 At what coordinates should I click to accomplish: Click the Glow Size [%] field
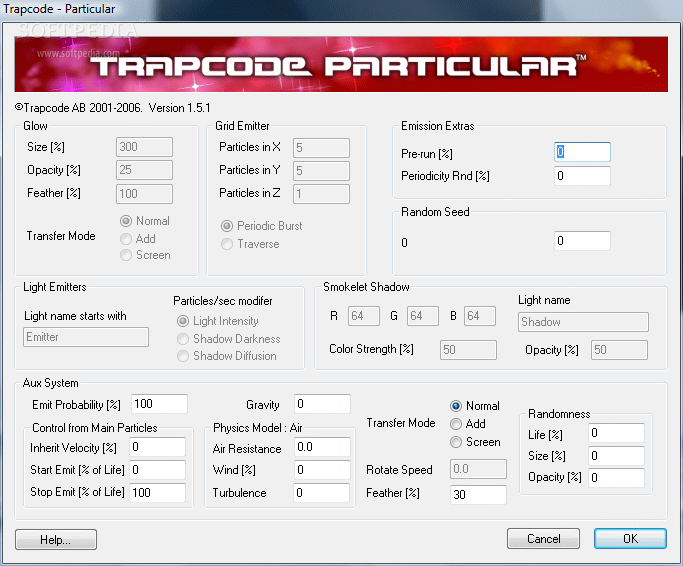pos(144,147)
